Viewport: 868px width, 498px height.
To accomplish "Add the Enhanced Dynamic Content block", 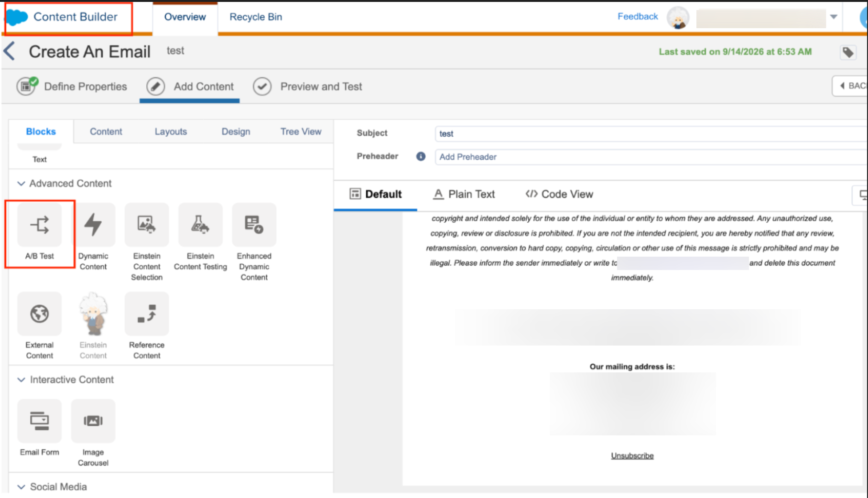I will click(254, 225).
